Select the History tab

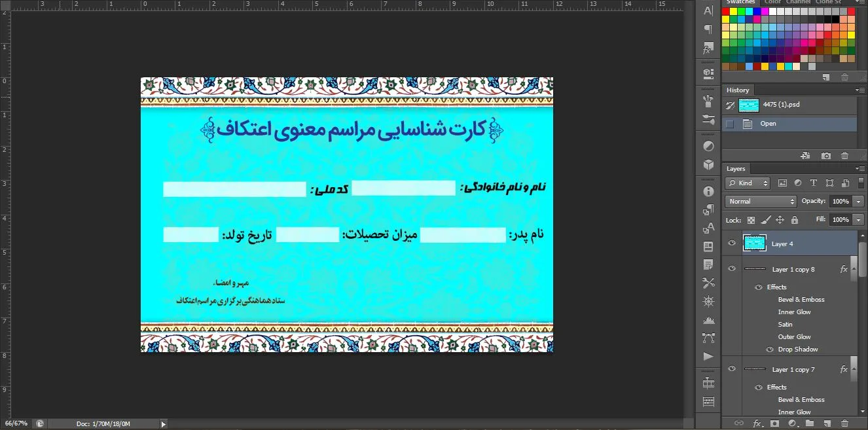[x=738, y=90]
